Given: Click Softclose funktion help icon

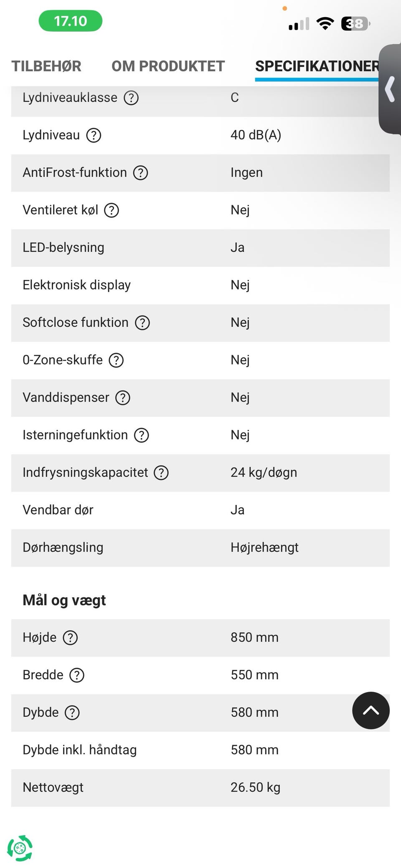Looking at the screenshot, I should pos(142,323).
